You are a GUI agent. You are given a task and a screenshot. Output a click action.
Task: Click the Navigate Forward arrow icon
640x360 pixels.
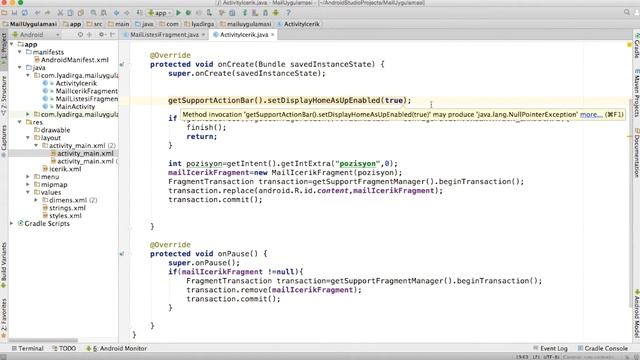[127, 13]
